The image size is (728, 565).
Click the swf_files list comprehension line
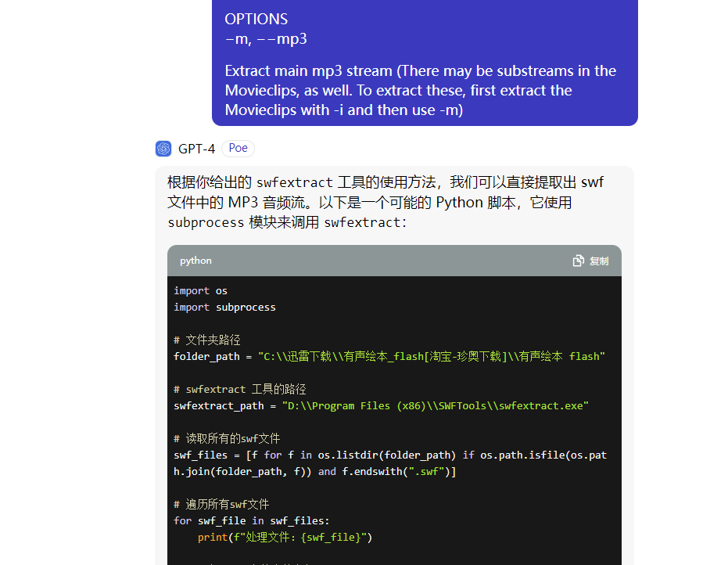click(391, 455)
